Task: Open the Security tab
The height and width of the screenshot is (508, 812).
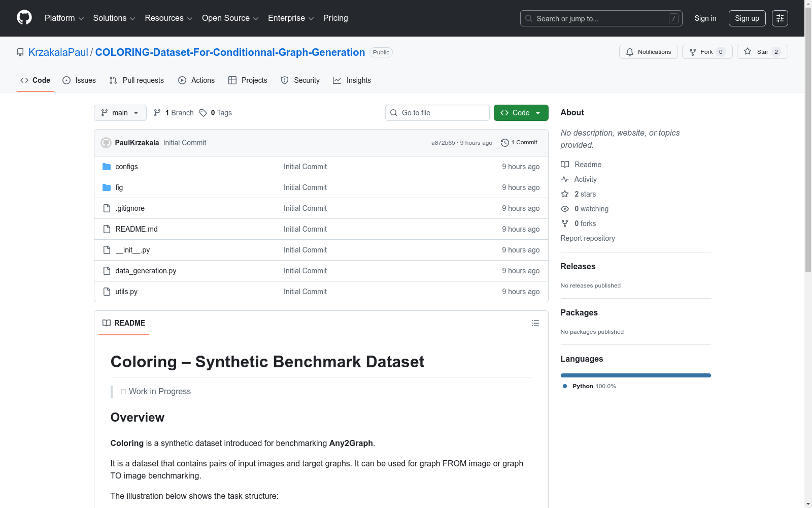Action: (x=300, y=80)
